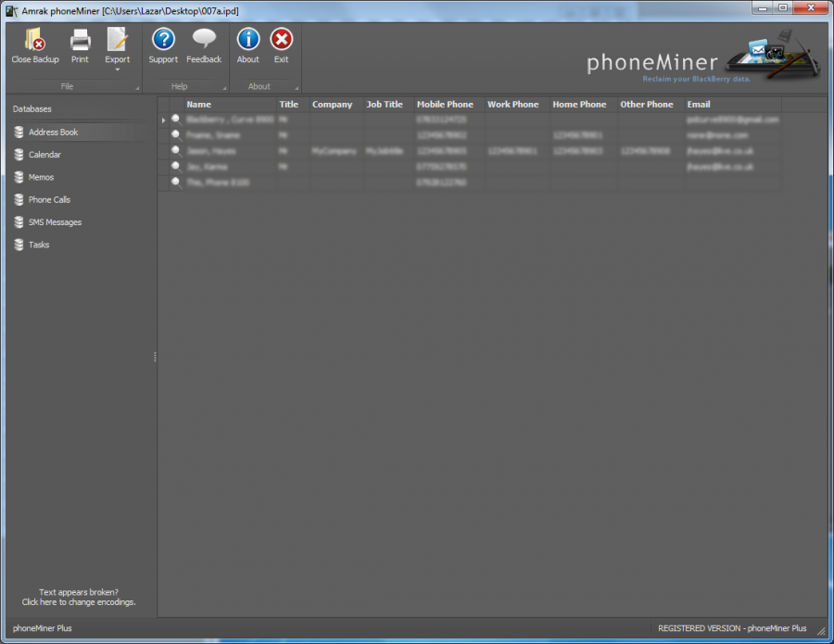Screen dimensions: 834x644
Task: Click magnifier icon in the Jay, Karma row
Action: coord(176,167)
